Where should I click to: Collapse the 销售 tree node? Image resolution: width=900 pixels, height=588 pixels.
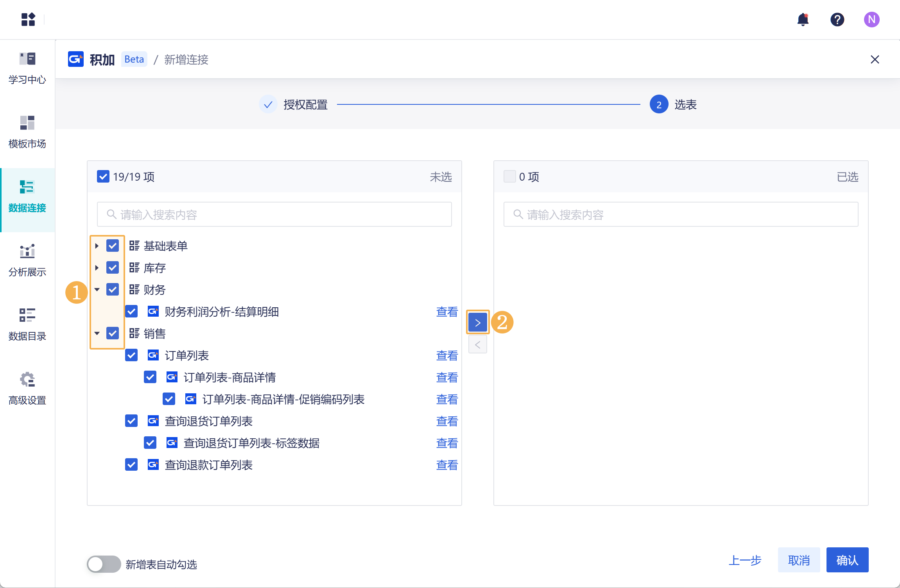coord(97,333)
